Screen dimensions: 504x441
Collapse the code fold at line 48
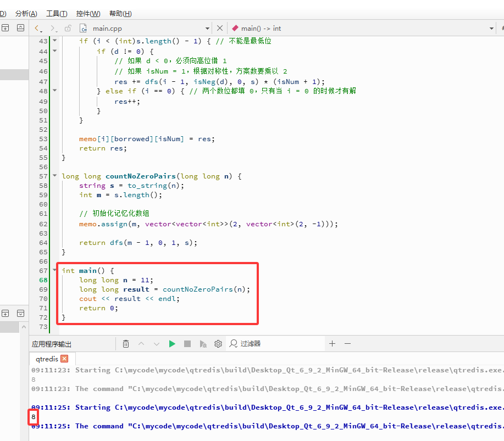pyautogui.click(x=54, y=91)
